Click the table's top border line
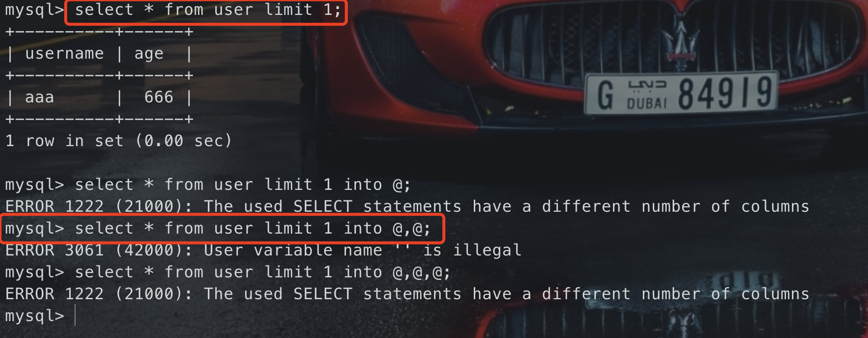This screenshot has height=338, width=868. [99, 32]
